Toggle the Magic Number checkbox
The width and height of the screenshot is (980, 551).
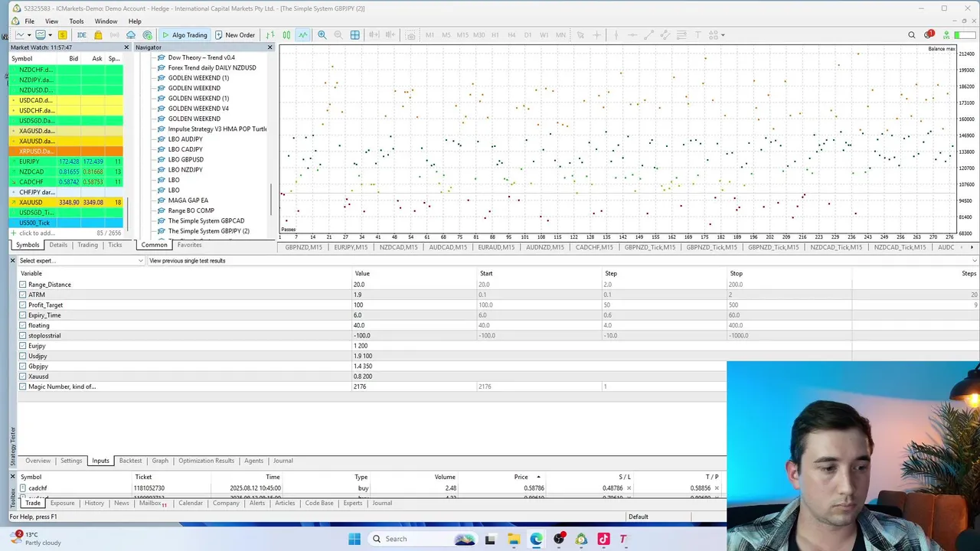[22, 386]
